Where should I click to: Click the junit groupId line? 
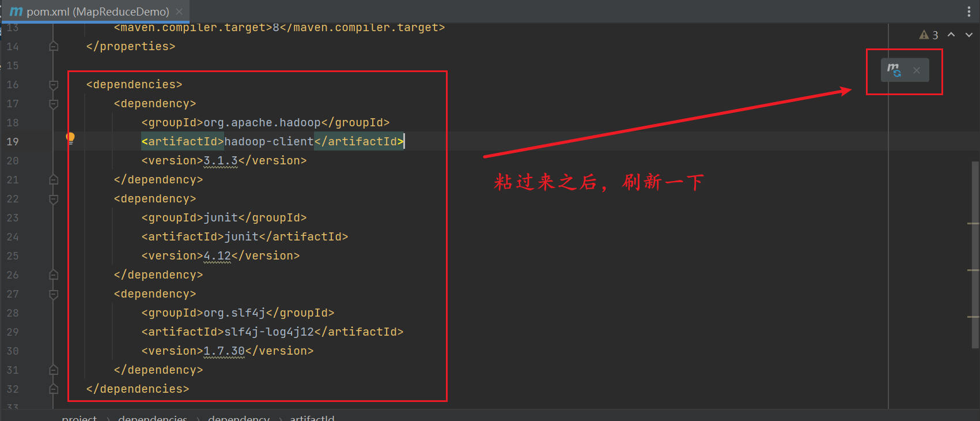pyautogui.click(x=224, y=217)
